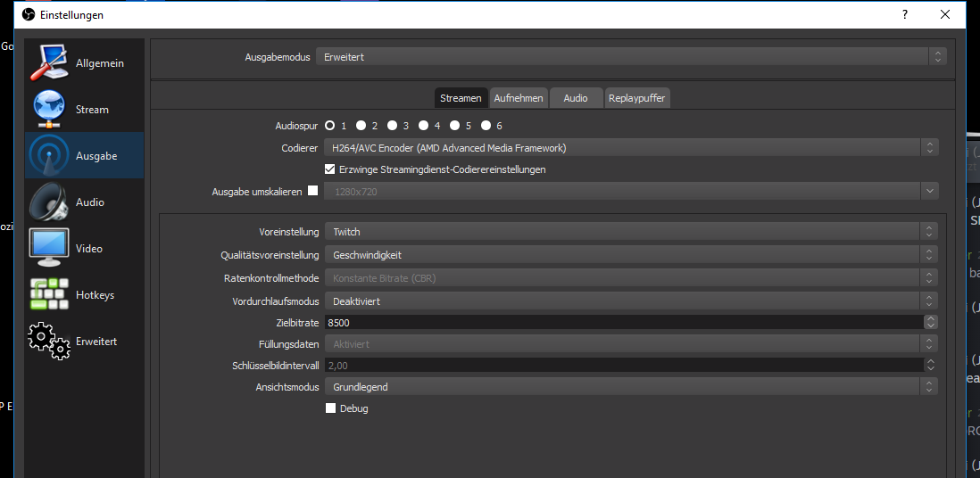Click the Video sidebar label
Screen dimensions: 980x478
point(88,249)
